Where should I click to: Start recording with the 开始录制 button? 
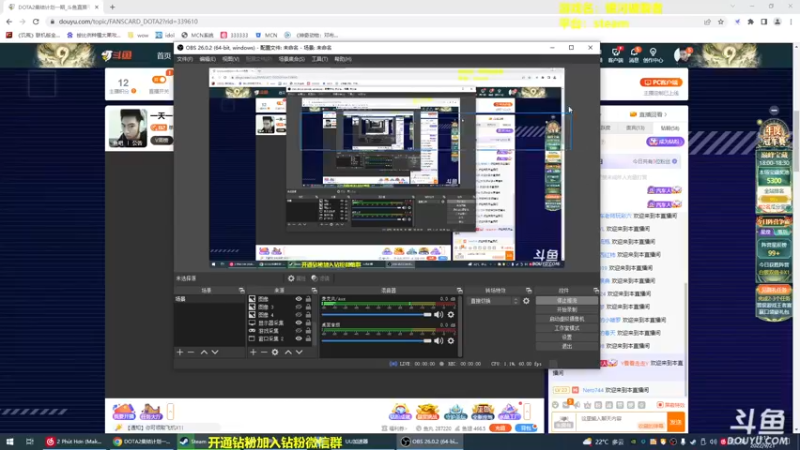567,310
